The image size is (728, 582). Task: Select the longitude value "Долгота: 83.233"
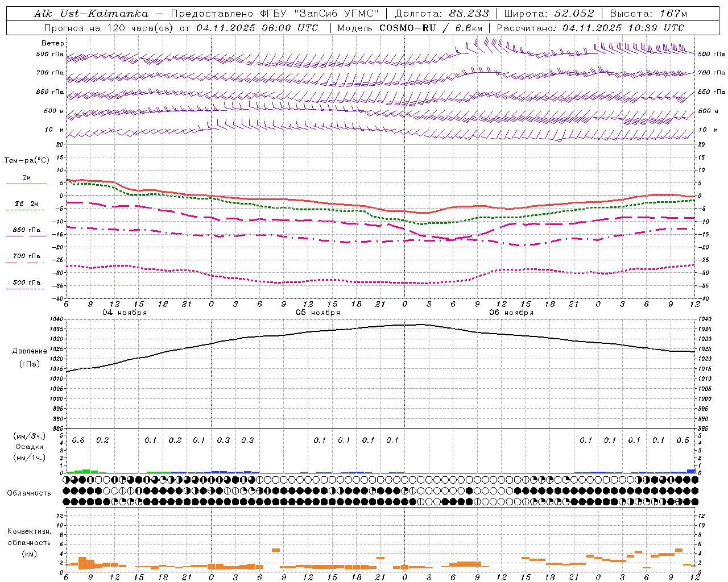point(441,14)
